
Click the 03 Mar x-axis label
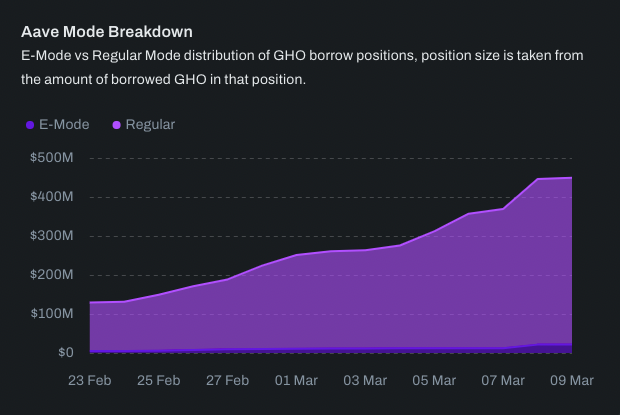click(365, 380)
